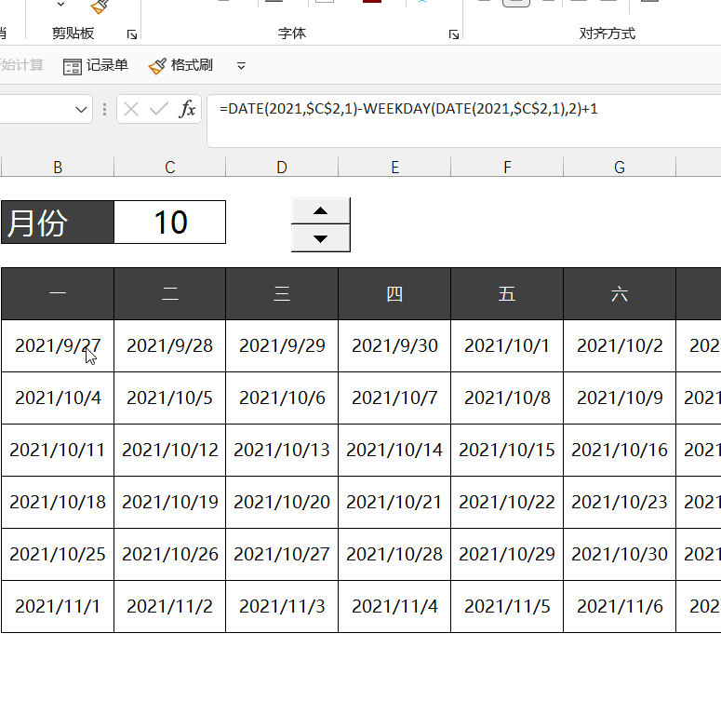Select cell containing 2021/10/13
This screenshot has height=728, width=721.
tap(282, 450)
